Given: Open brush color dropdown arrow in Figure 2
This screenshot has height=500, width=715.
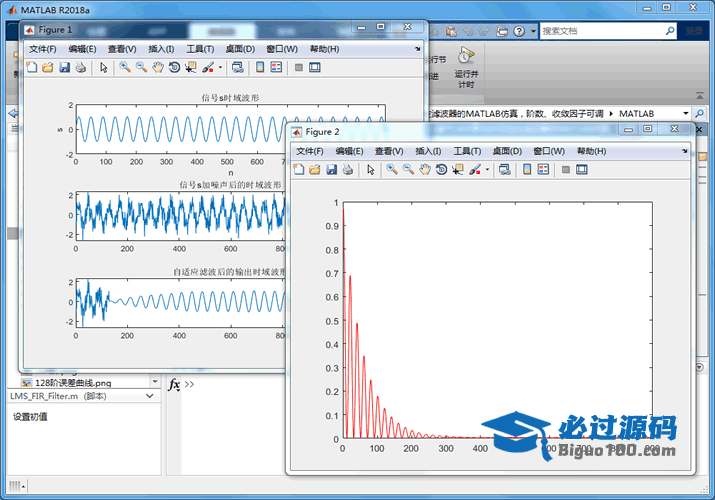Looking at the screenshot, I should coord(487,170).
